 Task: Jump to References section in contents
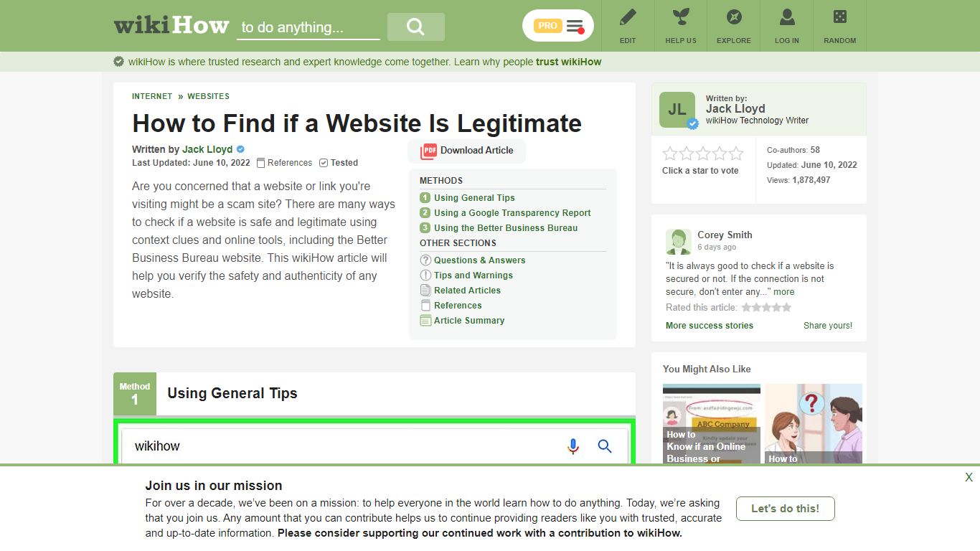point(458,306)
